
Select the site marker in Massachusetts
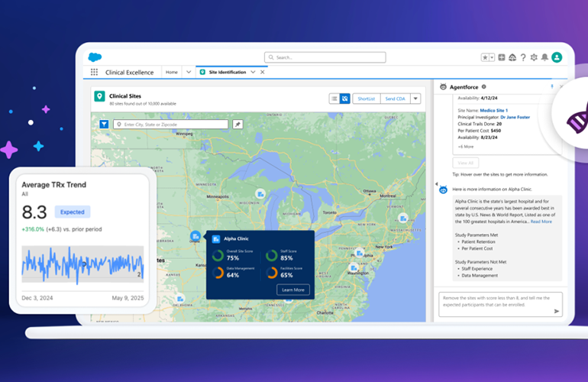click(x=403, y=218)
